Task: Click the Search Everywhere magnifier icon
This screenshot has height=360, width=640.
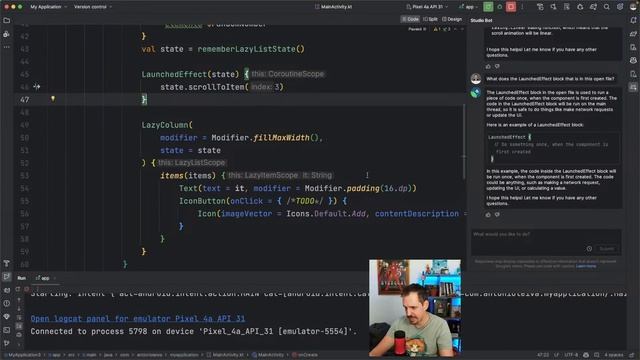Action: [x=607, y=7]
